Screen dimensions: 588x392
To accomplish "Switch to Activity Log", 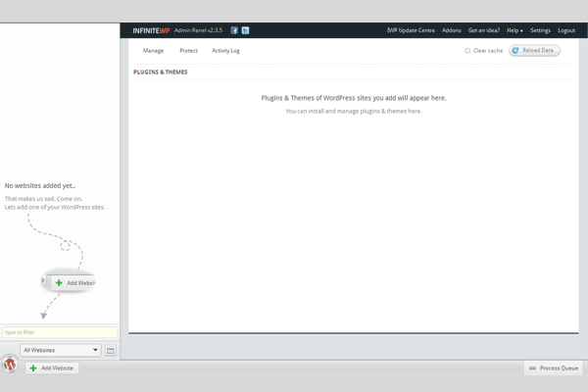I will click(225, 50).
